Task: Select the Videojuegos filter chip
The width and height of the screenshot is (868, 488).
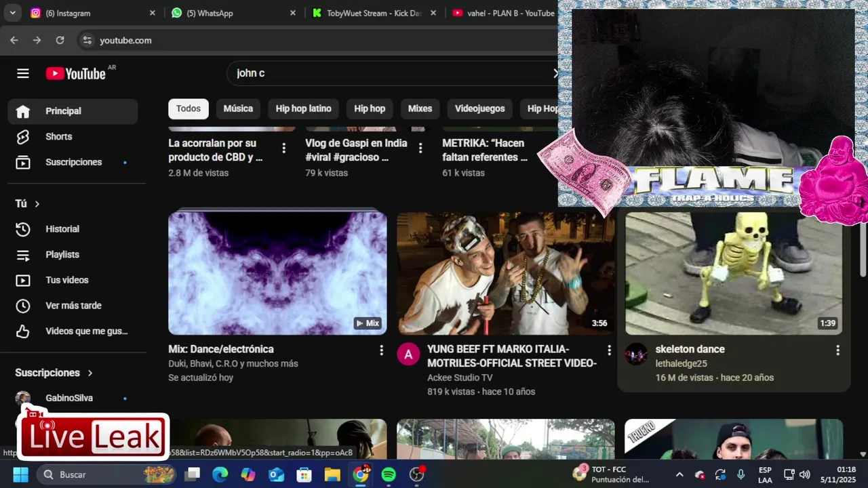Action: click(x=480, y=108)
